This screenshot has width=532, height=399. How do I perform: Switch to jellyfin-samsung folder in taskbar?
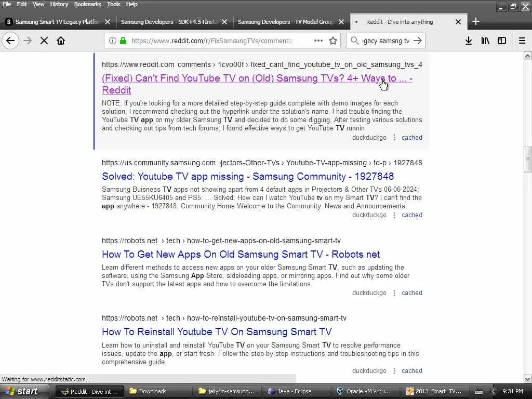tap(227, 391)
